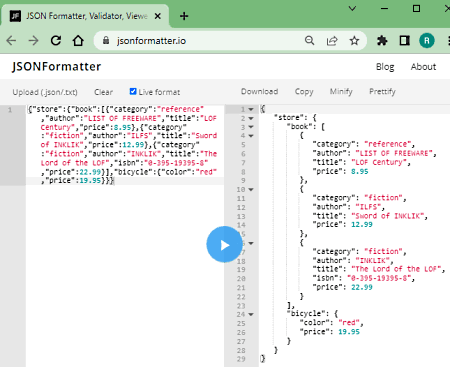450x367 pixels.
Task: Click the share page icon
Action: point(332,41)
